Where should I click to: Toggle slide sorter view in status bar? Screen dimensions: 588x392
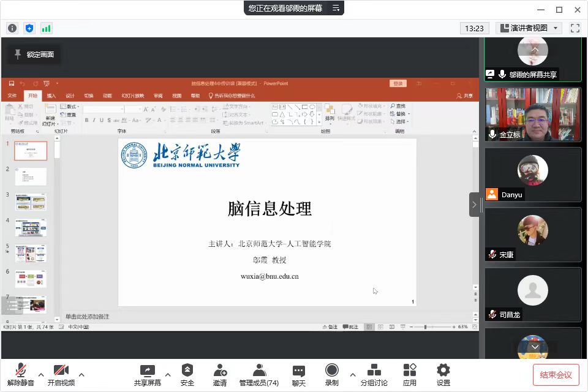380,326
